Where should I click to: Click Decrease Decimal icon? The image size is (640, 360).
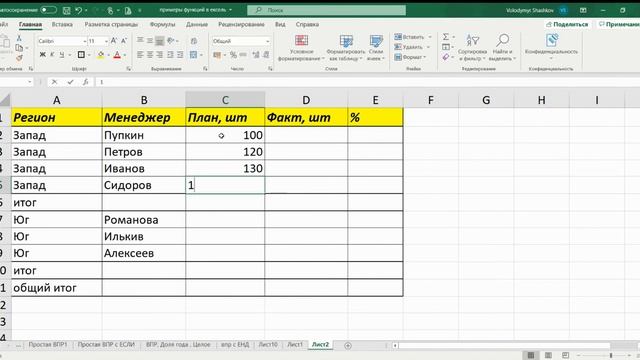click(x=266, y=55)
